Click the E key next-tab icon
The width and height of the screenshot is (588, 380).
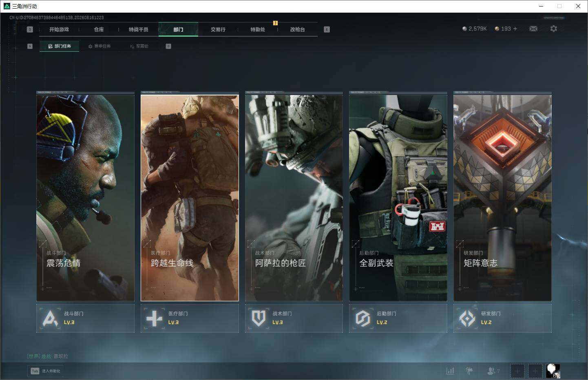(327, 29)
